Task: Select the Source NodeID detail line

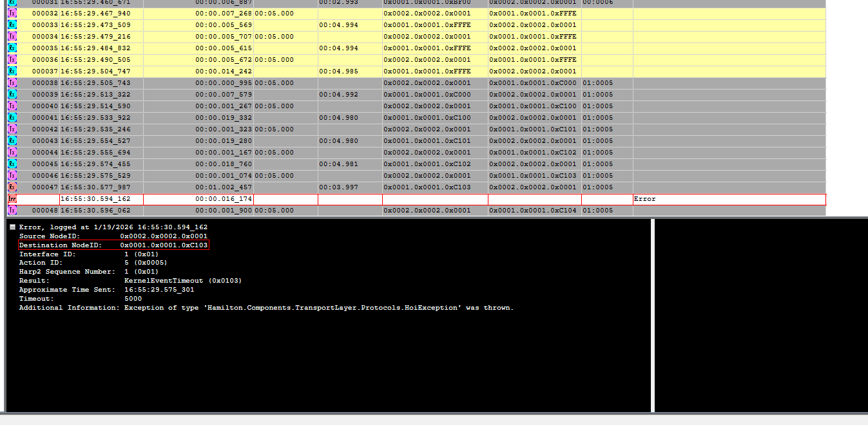Action: click(x=113, y=236)
